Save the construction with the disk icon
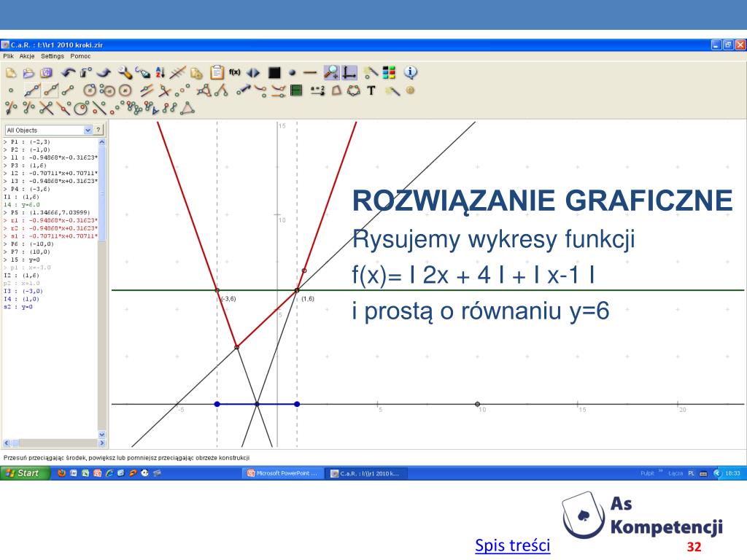The width and height of the screenshot is (747, 560). (46, 73)
